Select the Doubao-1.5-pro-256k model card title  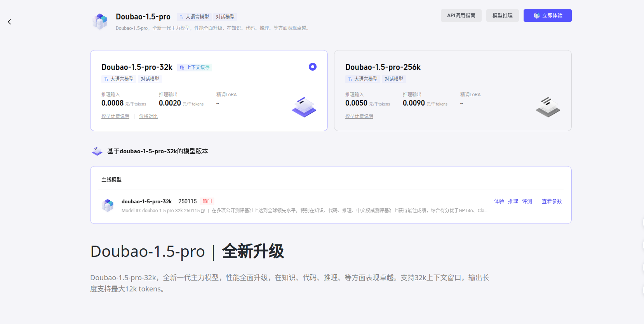(383, 67)
